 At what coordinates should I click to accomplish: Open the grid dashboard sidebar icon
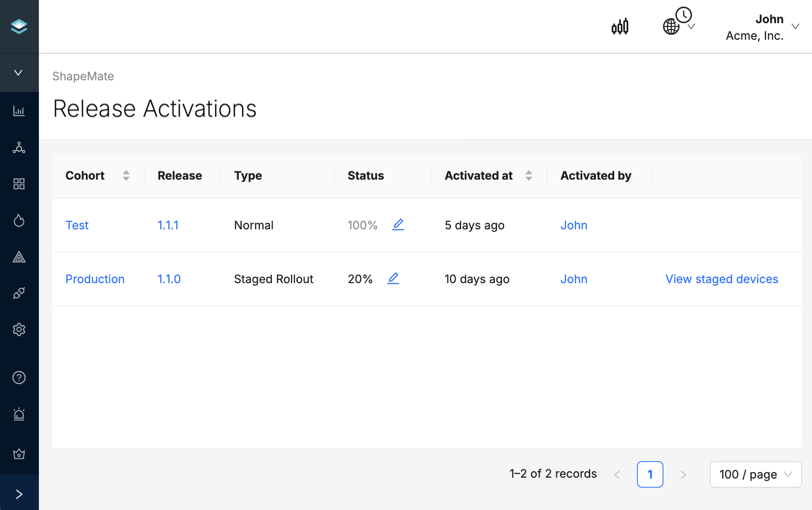(x=19, y=184)
